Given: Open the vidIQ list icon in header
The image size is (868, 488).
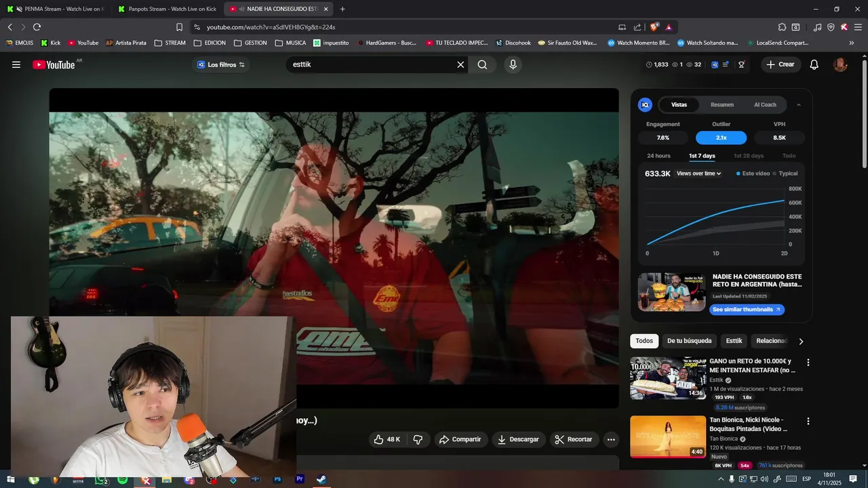Looking at the screenshot, I should (726, 64).
